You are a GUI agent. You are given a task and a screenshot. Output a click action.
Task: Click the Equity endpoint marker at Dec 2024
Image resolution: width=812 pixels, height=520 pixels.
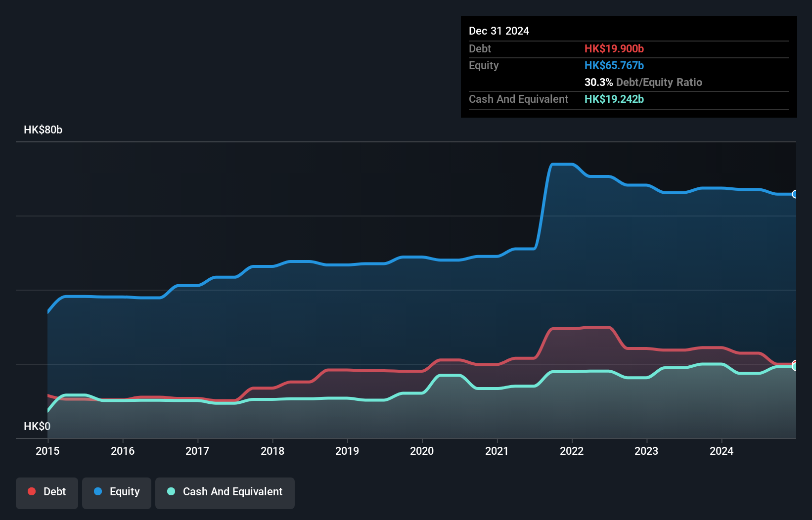click(795, 194)
